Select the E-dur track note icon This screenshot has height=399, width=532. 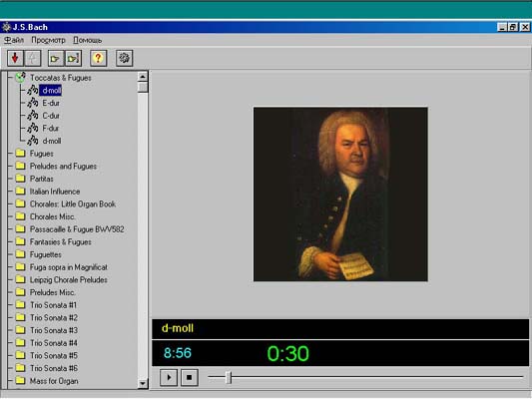(x=33, y=103)
